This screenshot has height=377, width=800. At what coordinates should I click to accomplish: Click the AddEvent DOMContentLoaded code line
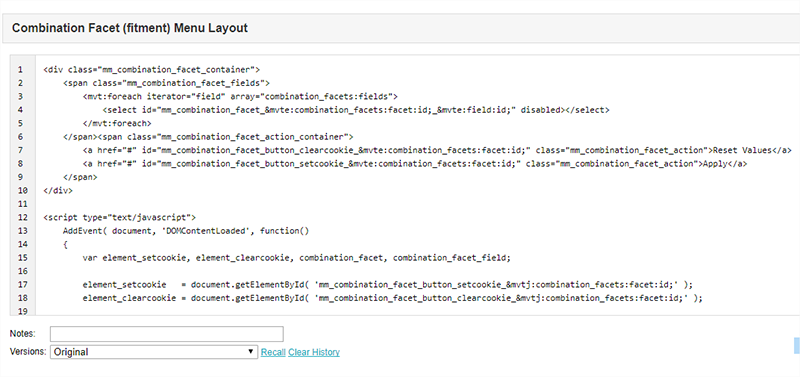tap(186, 231)
